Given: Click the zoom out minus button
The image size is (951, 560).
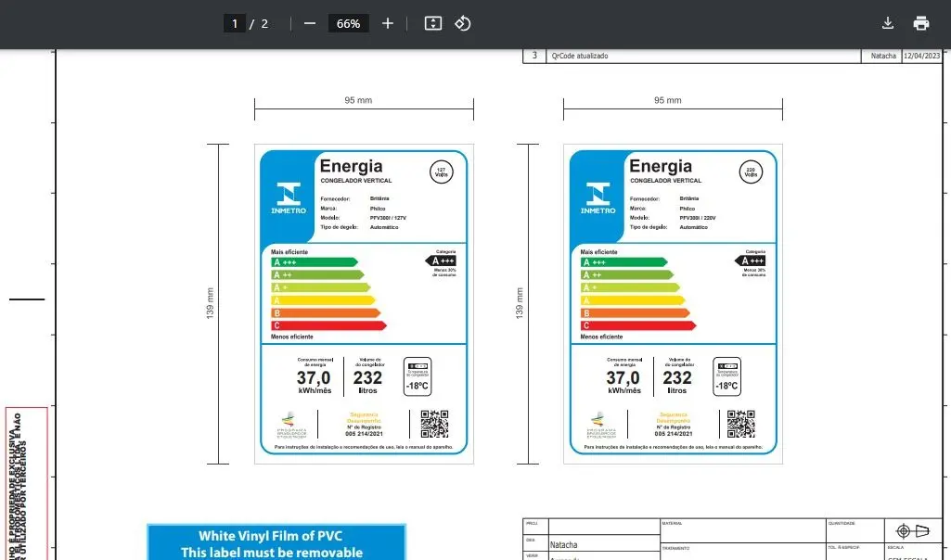Looking at the screenshot, I should click(310, 23).
